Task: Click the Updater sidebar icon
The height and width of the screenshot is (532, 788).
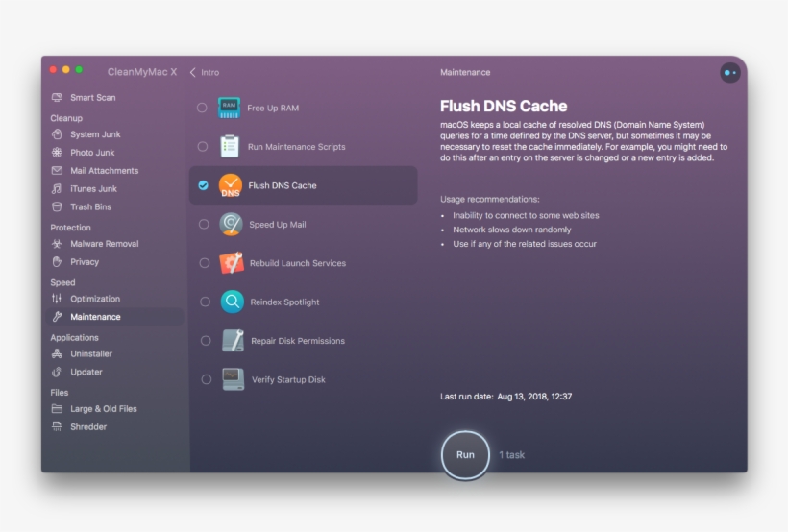Action: coord(57,372)
